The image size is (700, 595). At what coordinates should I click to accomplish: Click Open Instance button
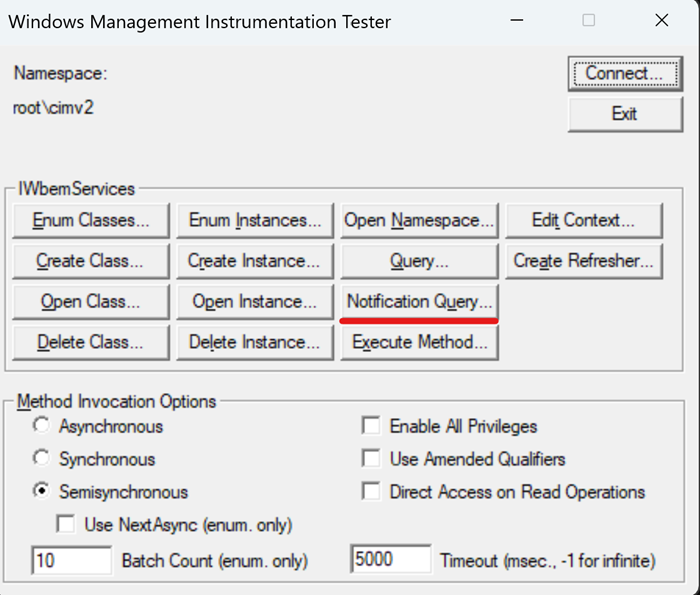coord(255,302)
